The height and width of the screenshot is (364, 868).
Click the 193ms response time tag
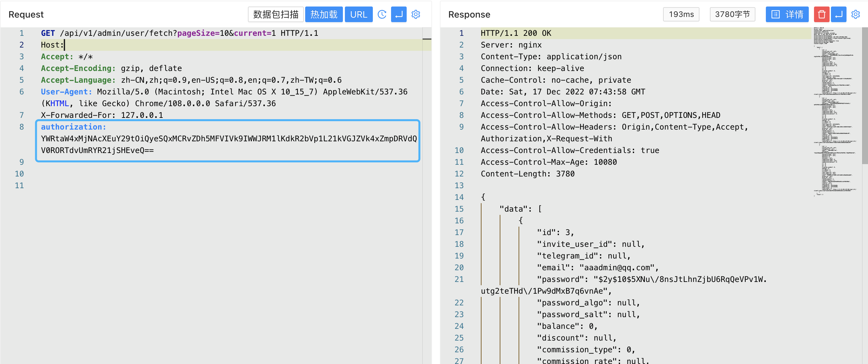tap(681, 15)
